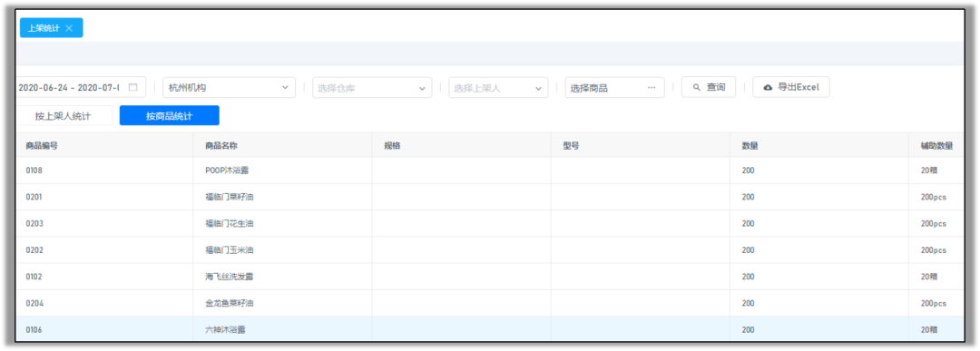The image size is (980, 351).
Task: Click the cloud icon on 导出Excel
Action: (x=768, y=88)
